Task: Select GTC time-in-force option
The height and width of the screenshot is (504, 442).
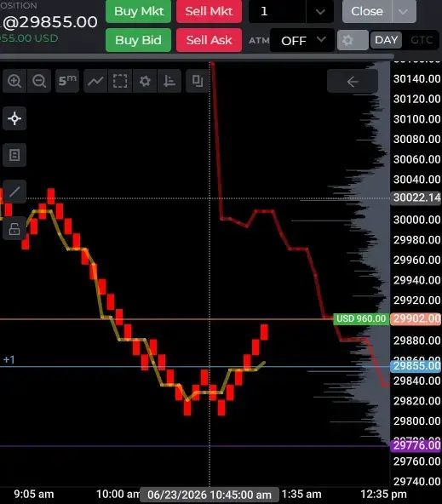Action: [422, 40]
